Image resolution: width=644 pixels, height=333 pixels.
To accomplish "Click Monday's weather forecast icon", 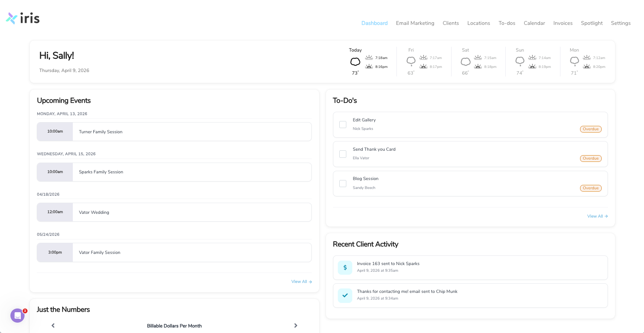I will pos(575,61).
